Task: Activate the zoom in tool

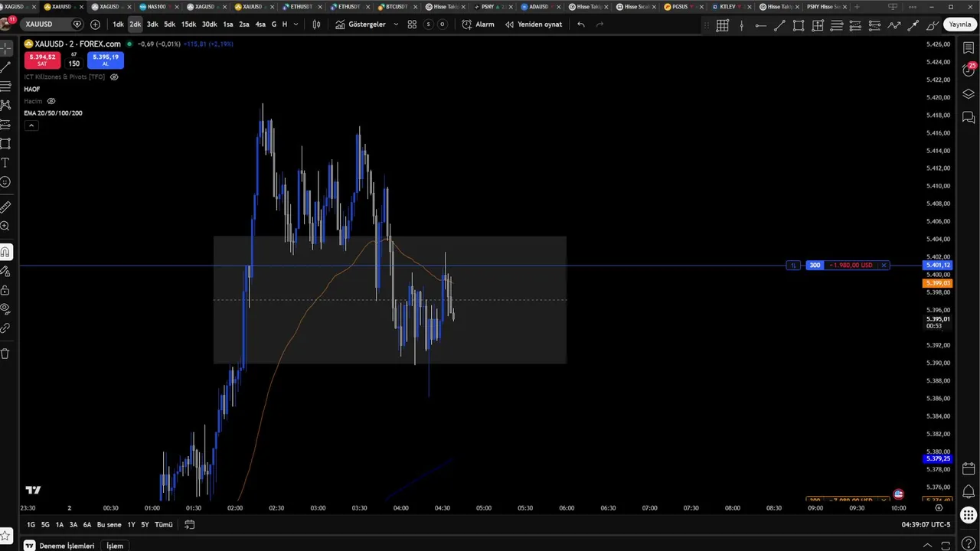Action: coord(5,226)
